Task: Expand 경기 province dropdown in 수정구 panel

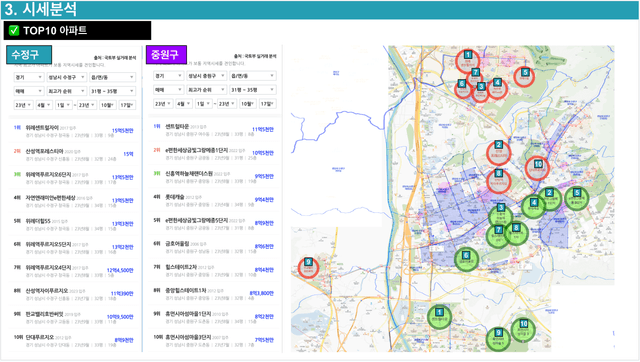Action: (29, 77)
